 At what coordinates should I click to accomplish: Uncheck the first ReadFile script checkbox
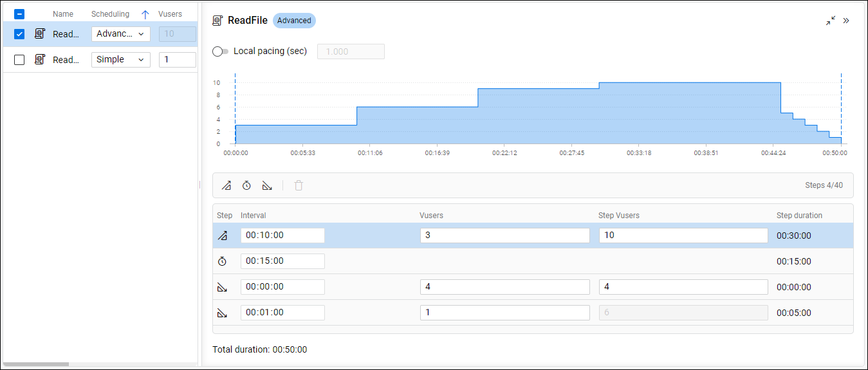click(x=19, y=34)
